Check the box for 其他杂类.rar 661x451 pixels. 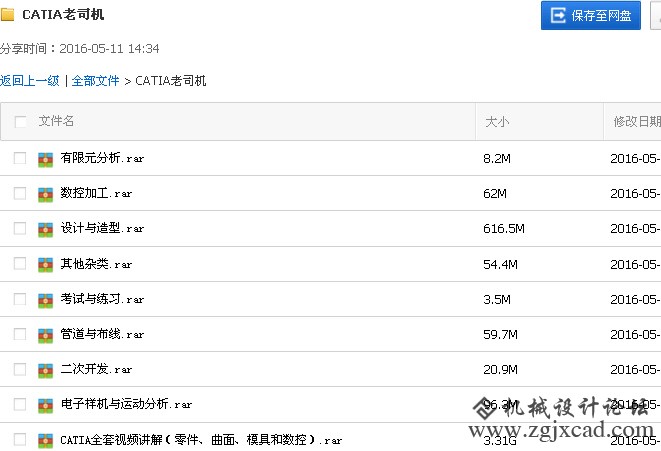click(20, 263)
